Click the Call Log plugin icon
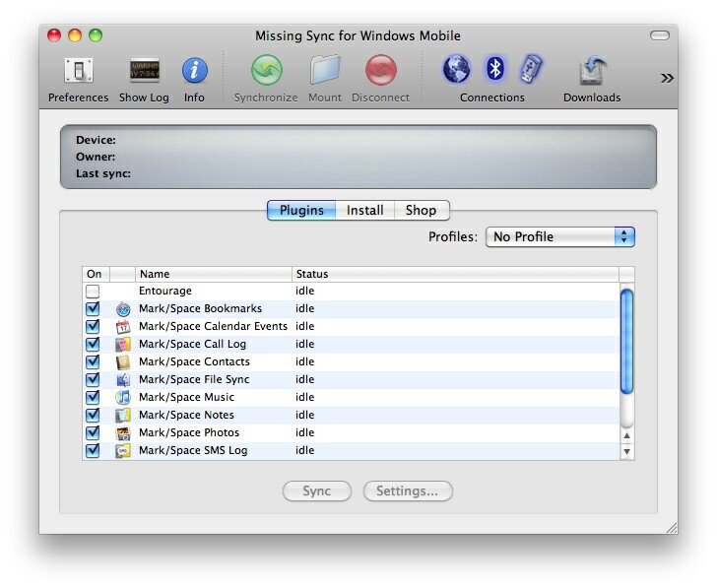The image size is (717, 588). (122, 345)
